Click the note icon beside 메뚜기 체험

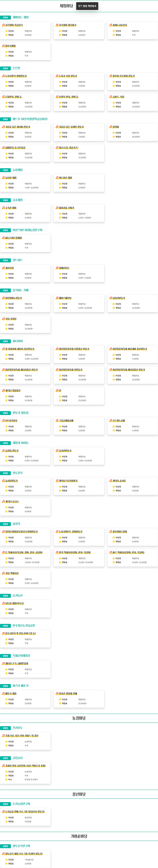pyautogui.click(x=3, y=693)
